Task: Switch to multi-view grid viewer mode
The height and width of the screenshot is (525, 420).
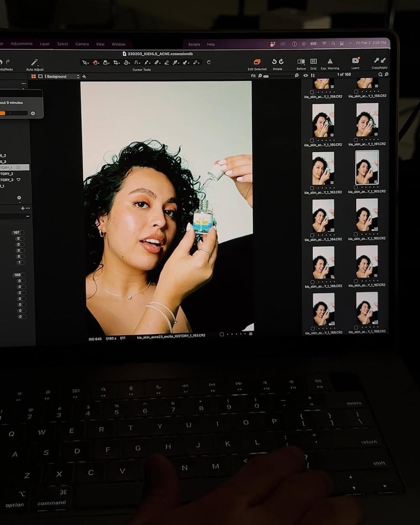Action: pos(33,77)
